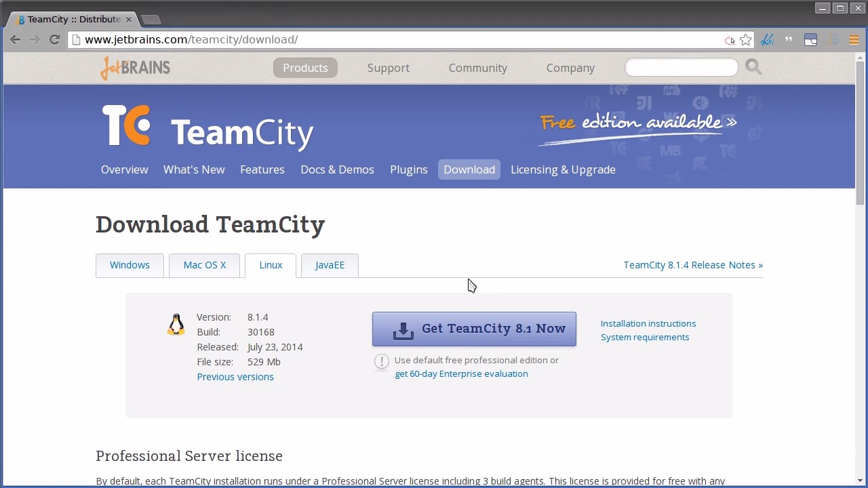The width and height of the screenshot is (868, 488).
Task: Click the info exclamation icon
Action: 382,361
